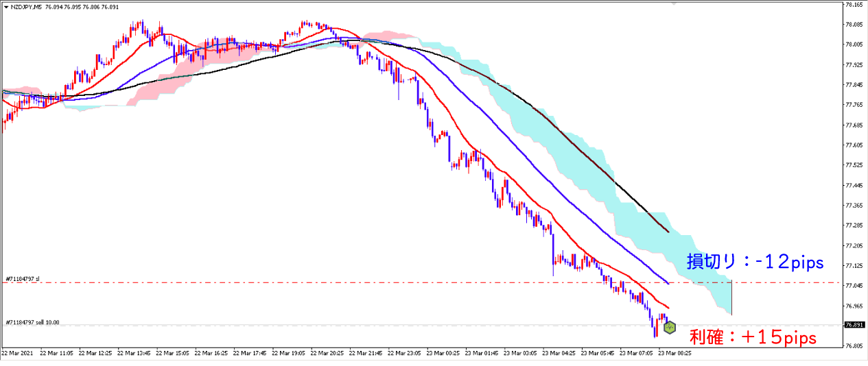This screenshot has width=868, height=366.
Task: Click the highlighted 76.891 current price tag
Action: click(853, 325)
